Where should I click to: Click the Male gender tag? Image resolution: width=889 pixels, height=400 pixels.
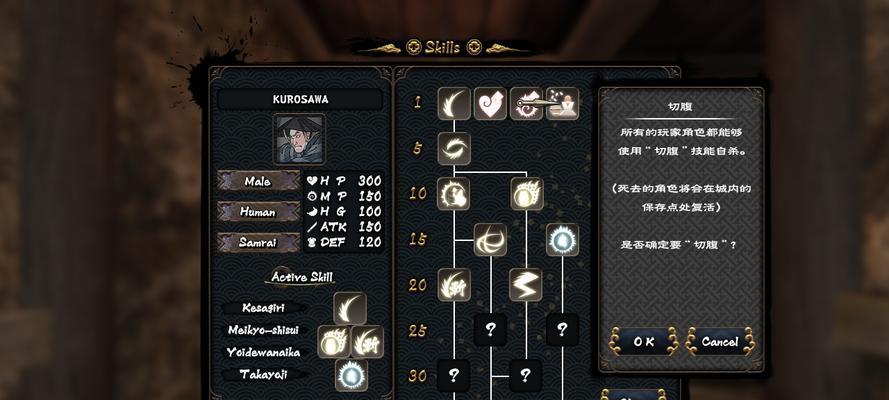click(258, 181)
